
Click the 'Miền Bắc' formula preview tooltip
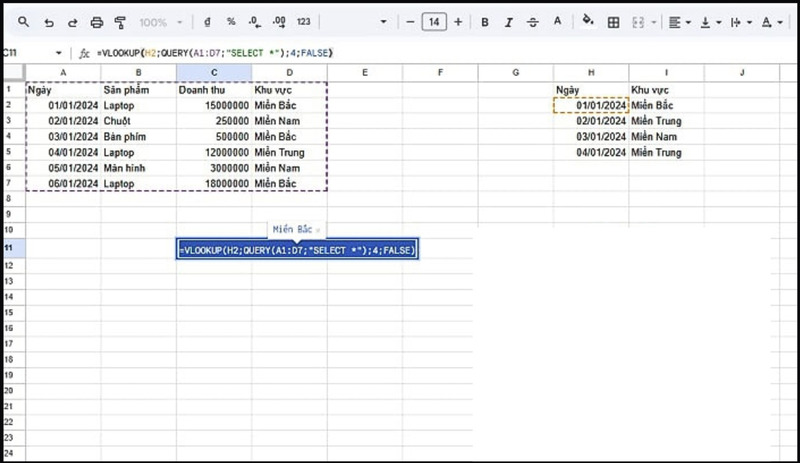[296, 229]
